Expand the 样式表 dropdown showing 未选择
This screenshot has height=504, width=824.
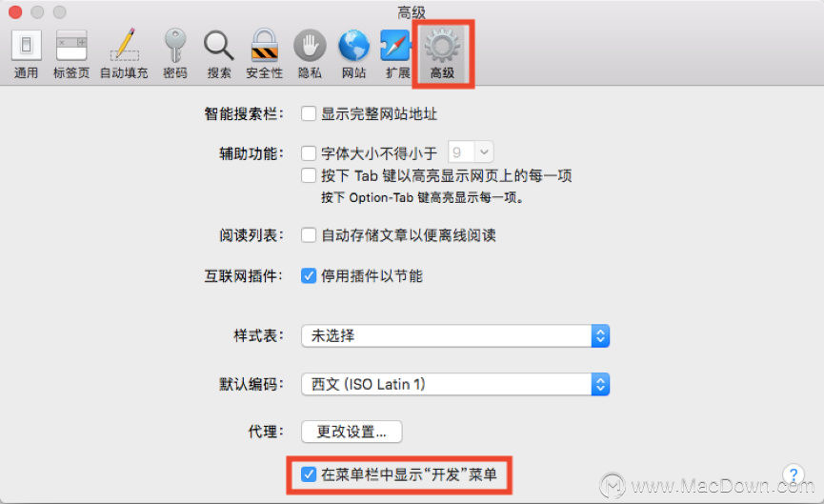point(455,335)
